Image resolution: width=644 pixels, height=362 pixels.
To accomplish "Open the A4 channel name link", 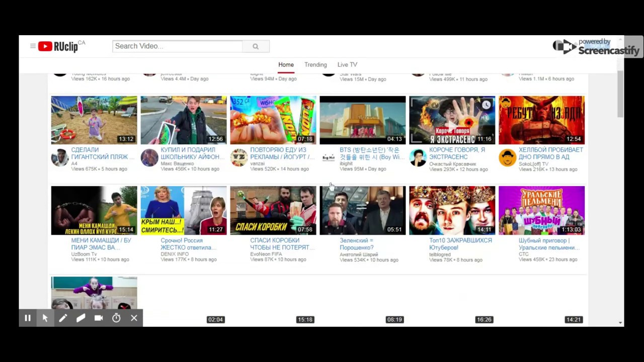I will tap(74, 164).
